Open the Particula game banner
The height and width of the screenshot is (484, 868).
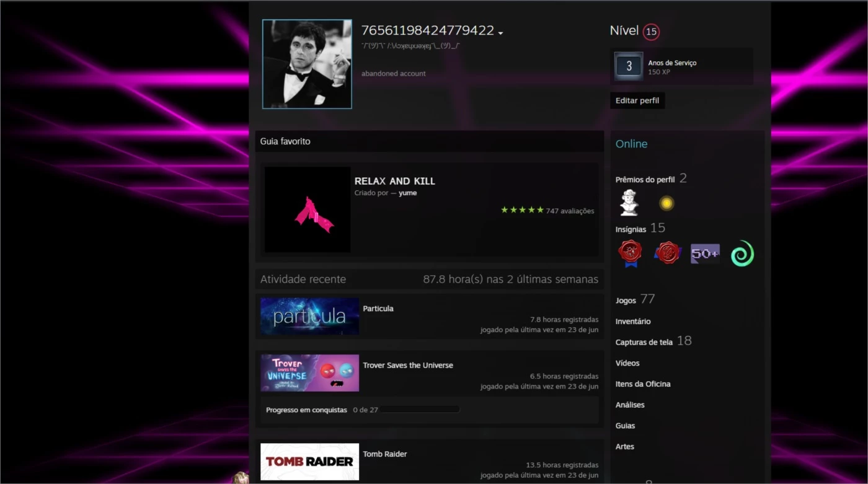pos(309,317)
